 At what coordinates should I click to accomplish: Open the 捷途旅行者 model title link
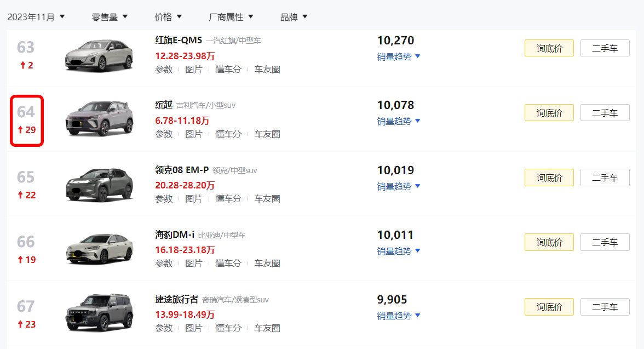(176, 299)
